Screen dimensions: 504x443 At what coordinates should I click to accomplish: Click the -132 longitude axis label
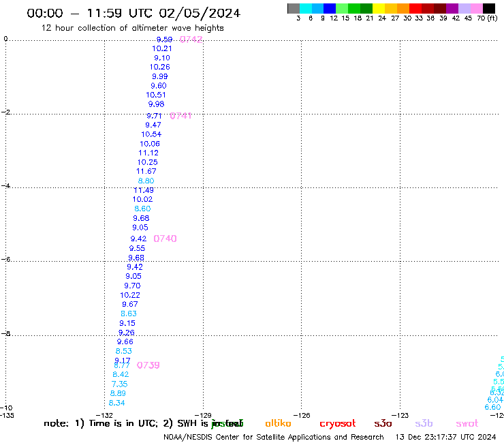coord(105,415)
